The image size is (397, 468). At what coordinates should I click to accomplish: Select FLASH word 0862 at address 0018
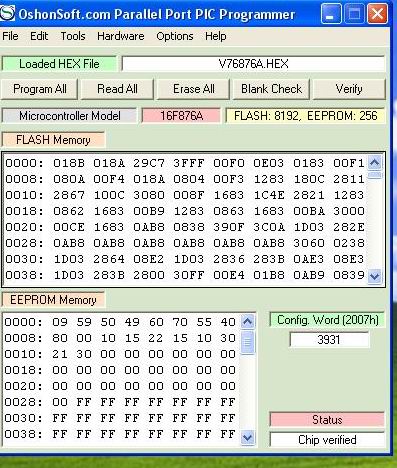click(x=69, y=211)
